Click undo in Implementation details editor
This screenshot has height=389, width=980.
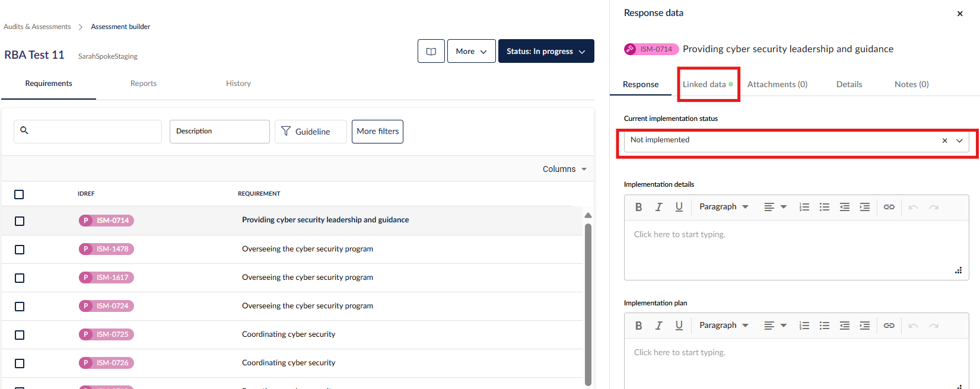pos(914,207)
